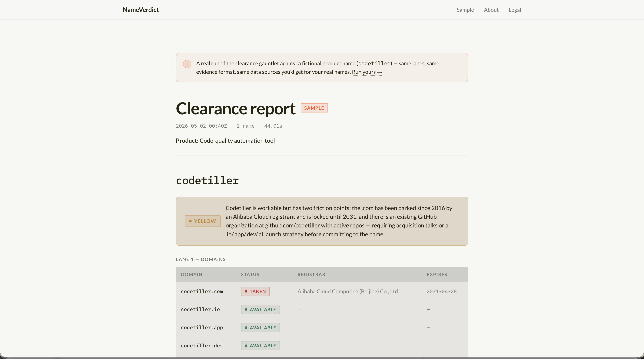Open the Sample nav link
Viewport: 644px width, 359px height.
click(x=465, y=10)
